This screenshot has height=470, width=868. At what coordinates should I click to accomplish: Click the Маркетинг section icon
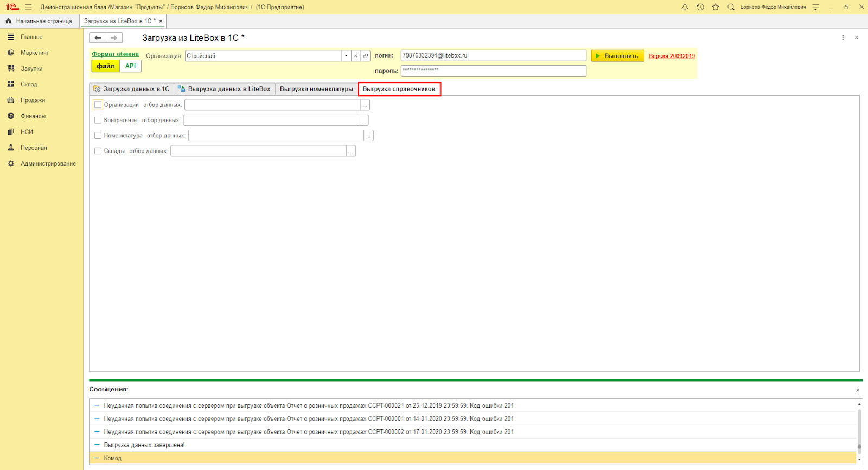[10, 53]
